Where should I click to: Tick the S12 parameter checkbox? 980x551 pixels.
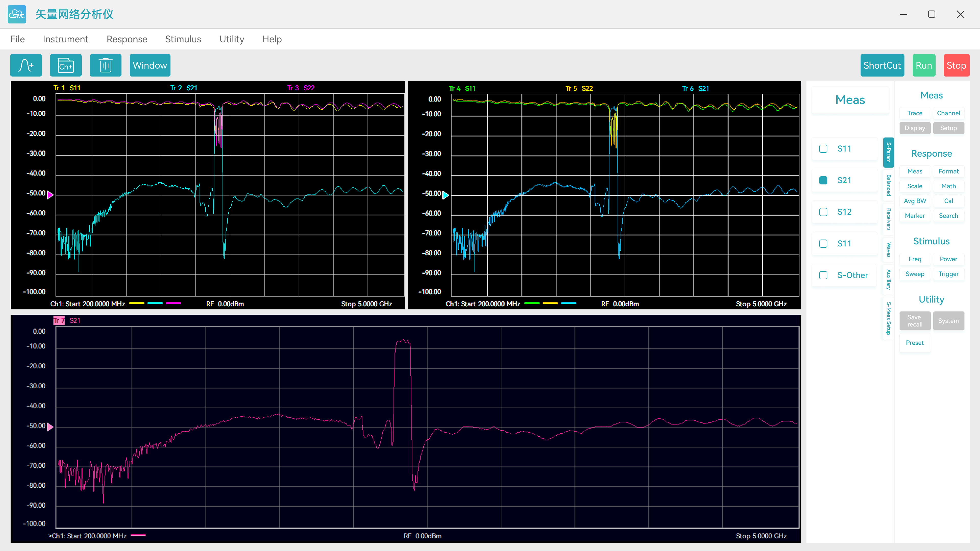823,212
